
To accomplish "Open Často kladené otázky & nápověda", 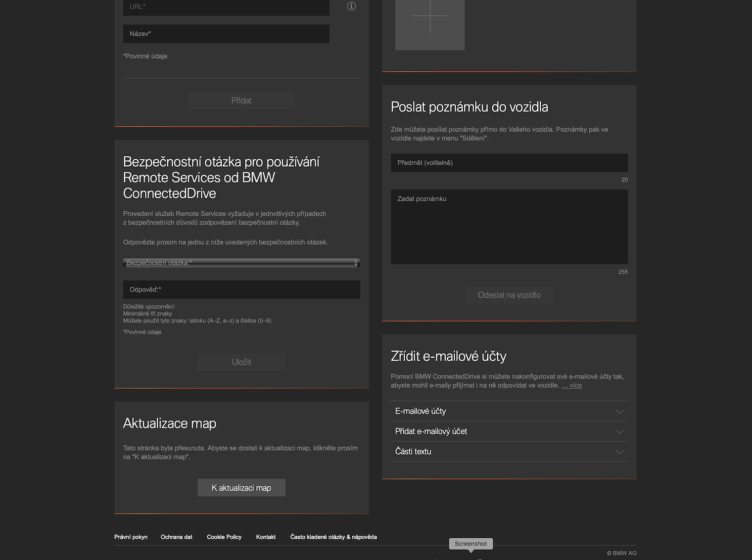I will click(x=333, y=537).
